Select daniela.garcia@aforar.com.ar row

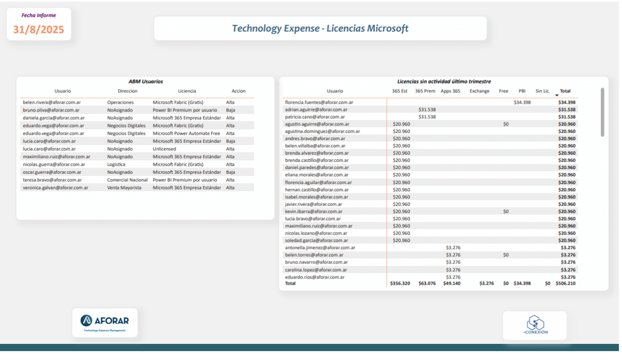point(137,118)
